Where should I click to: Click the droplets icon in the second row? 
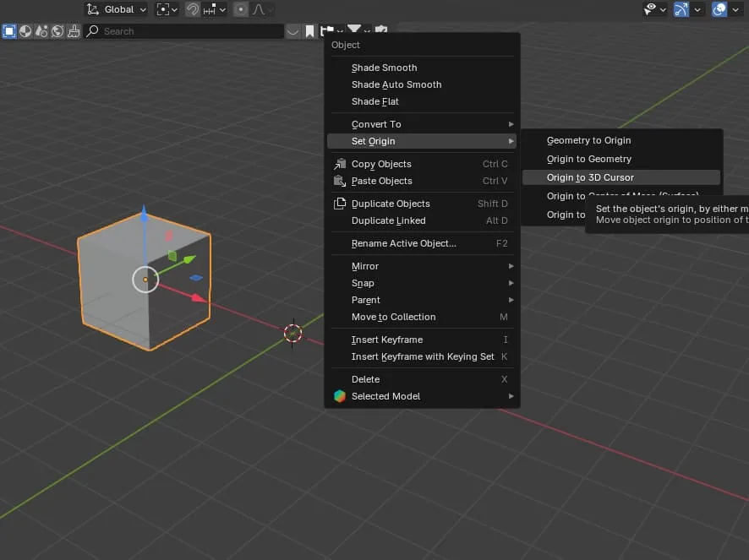pos(41,31)
